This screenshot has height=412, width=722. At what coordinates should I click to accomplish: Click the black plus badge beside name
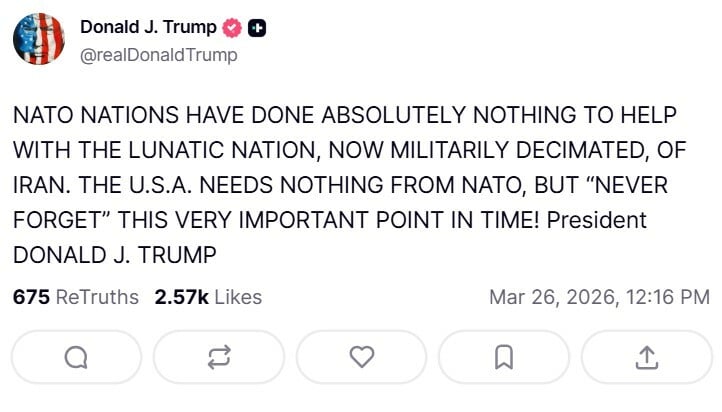click(x=257, y=29)
